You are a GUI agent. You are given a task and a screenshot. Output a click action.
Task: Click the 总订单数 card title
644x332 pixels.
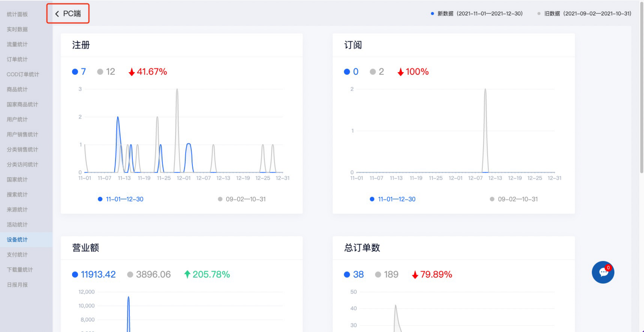(x=362, y=248)
